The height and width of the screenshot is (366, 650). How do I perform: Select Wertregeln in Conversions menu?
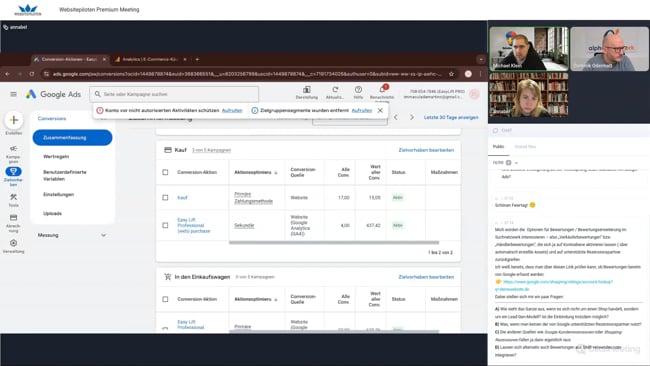point(56,156)
